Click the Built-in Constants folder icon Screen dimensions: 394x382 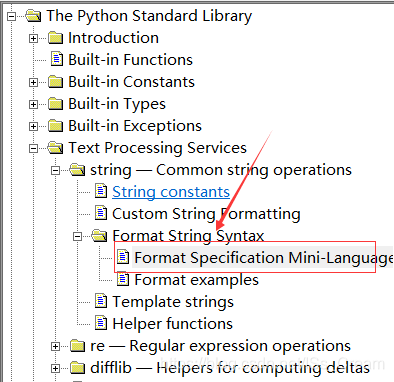tap(55, 82)
